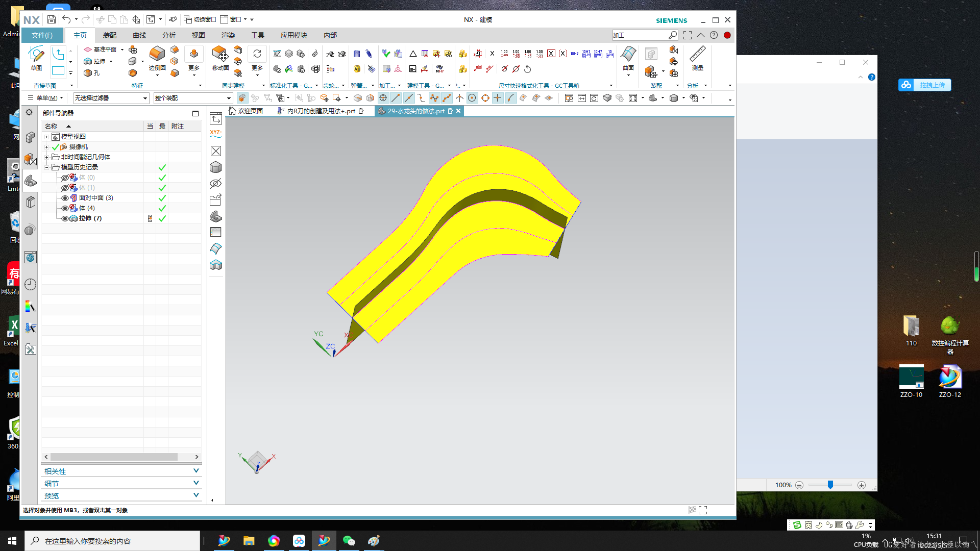Expand the 模型视图 tree node
This screenshot has height=551, width=980.
click(46, 137)
